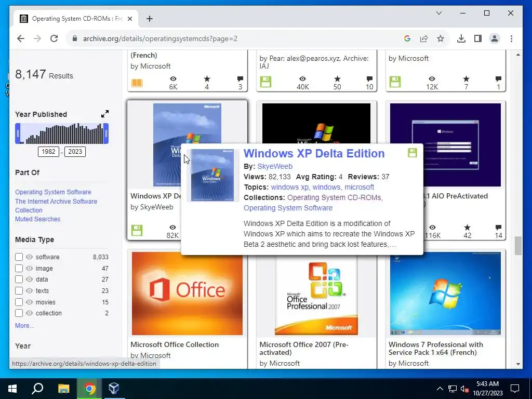Click the software floppy icon in popup
Screen dimensions: 532x399
coord(412,153)
